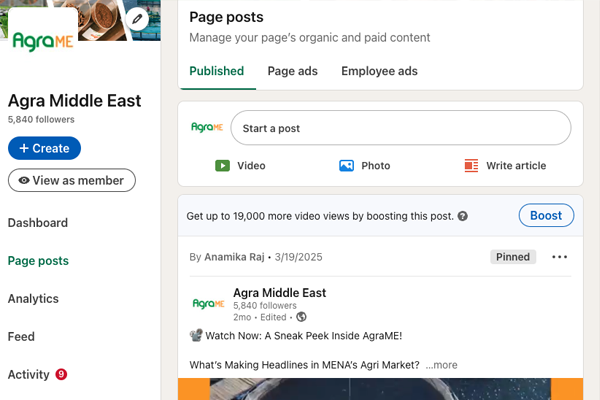Open Analytics from the sidebar

pos(33,299)
